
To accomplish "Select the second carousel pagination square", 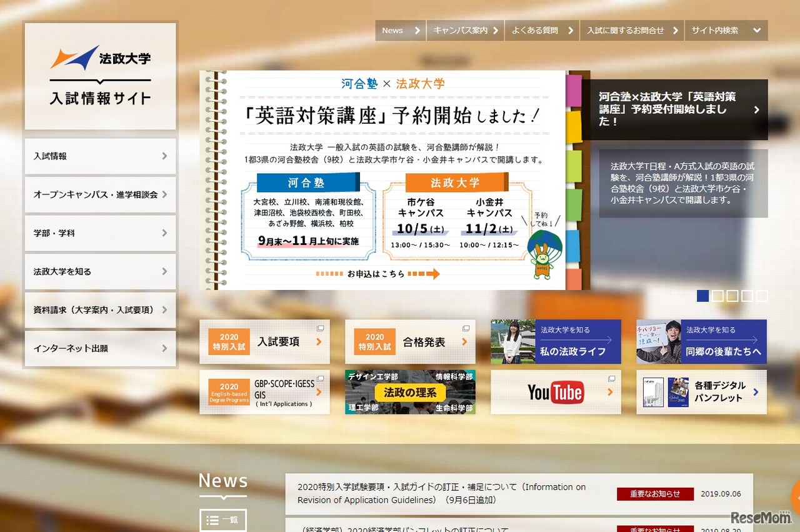I will [x=717, y=296].
